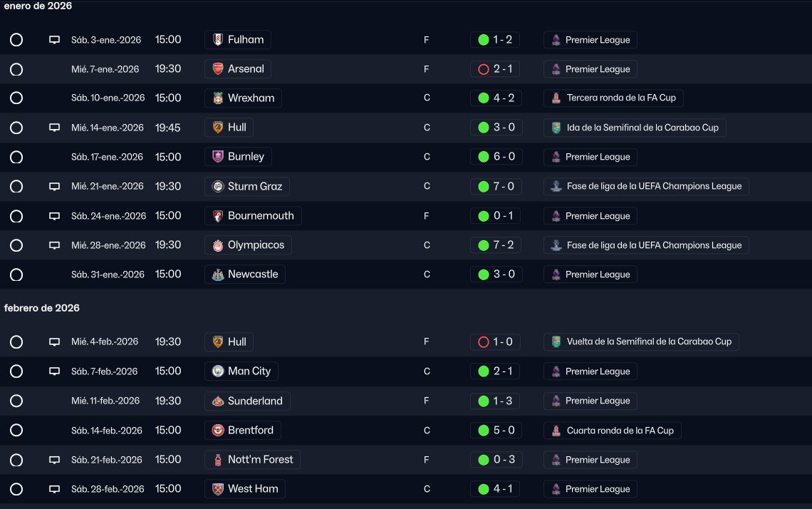Click the TV icon beside the Man City fixture
This screenshot has height=509, width=812.
tap(54, 371)
